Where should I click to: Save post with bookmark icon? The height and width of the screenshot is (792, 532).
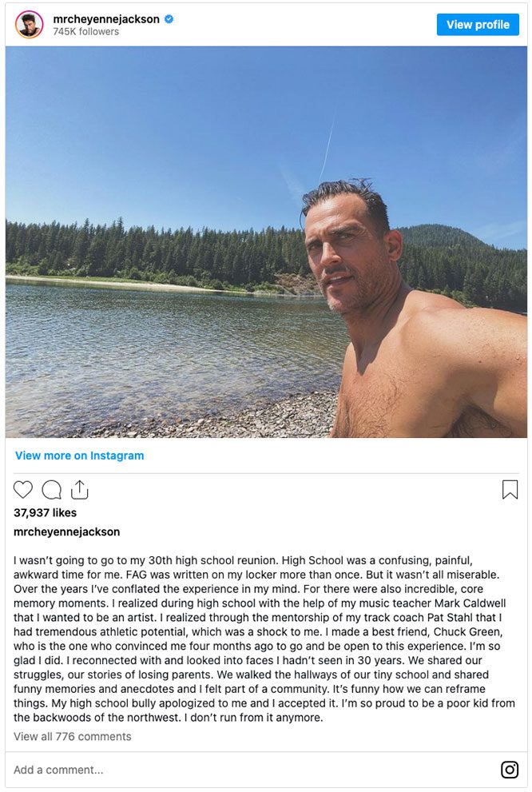coord(510,489)
